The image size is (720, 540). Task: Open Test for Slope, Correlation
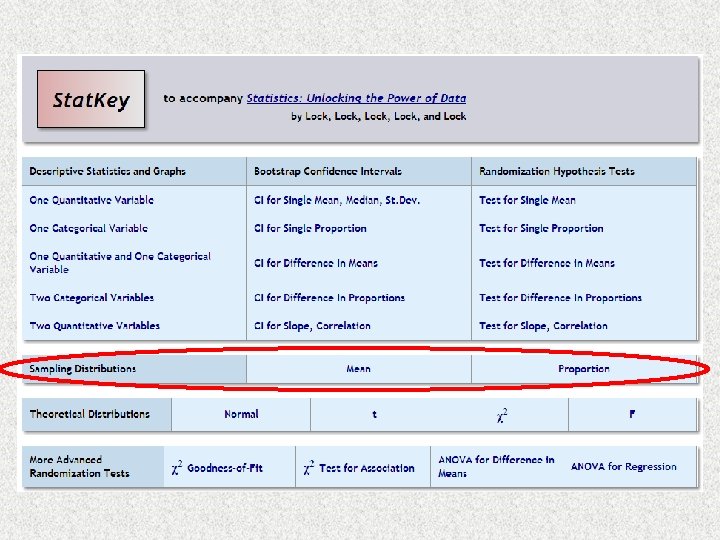click(543, 326)
